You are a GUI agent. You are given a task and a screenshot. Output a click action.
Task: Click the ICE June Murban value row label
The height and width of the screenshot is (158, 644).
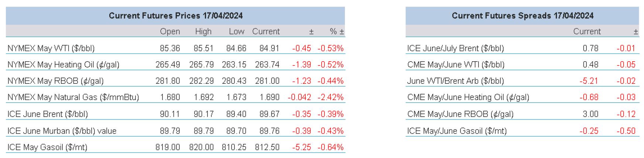pos(62,131)
